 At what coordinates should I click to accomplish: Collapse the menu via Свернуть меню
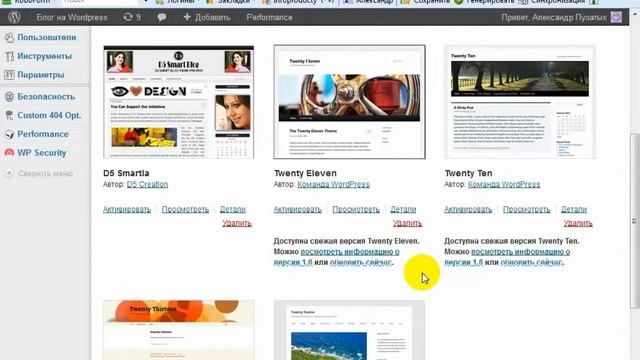45,173
